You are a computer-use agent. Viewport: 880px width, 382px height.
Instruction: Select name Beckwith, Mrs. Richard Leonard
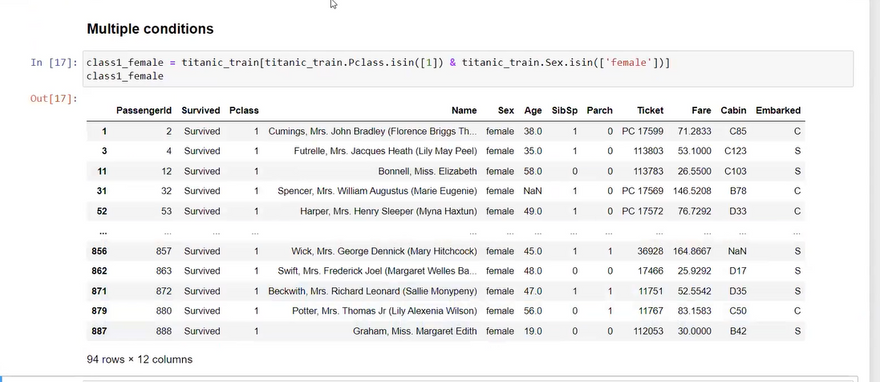click(373, 291)
